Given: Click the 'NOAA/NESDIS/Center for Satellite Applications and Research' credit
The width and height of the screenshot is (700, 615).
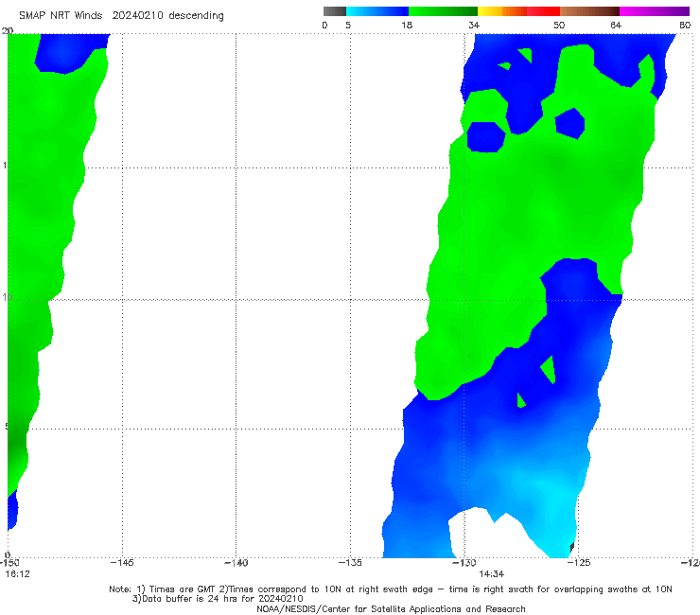Looking at the screenshot, I should 391,609.
